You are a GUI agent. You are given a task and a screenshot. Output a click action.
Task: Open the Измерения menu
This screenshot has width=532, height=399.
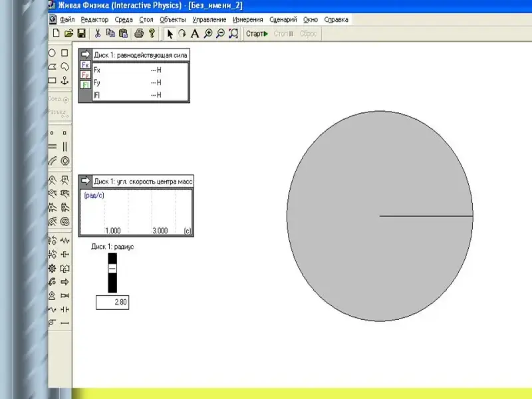pyautogui.click(x=247, y=20)
